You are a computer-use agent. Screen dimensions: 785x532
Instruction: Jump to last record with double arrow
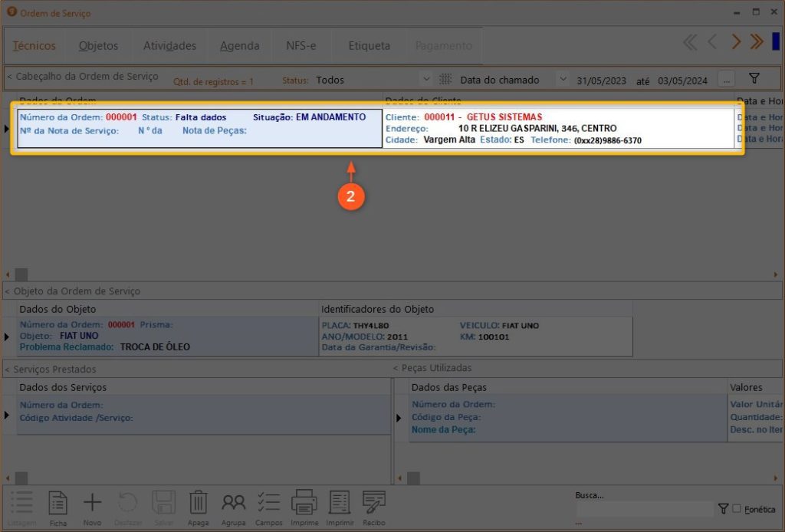click(x=757, y=42)
